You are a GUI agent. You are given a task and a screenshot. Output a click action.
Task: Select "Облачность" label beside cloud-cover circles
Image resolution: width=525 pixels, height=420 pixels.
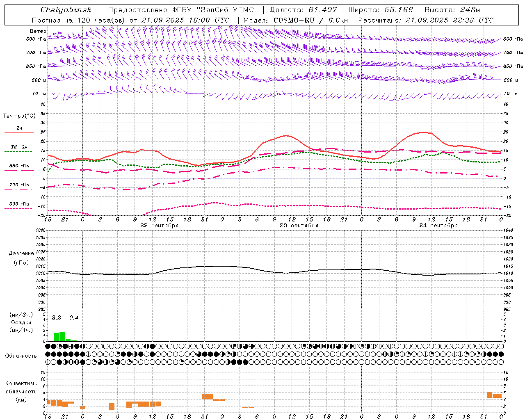point(21,356)
